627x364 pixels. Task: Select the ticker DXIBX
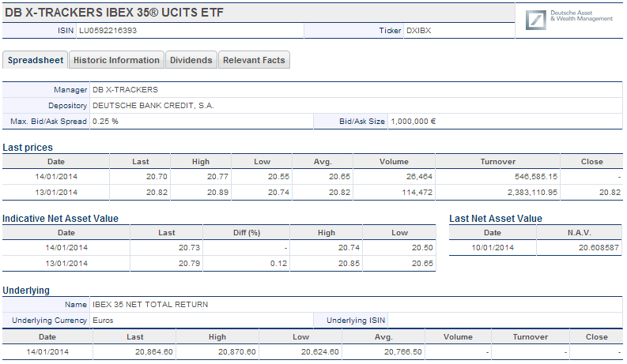pos(419,30)
